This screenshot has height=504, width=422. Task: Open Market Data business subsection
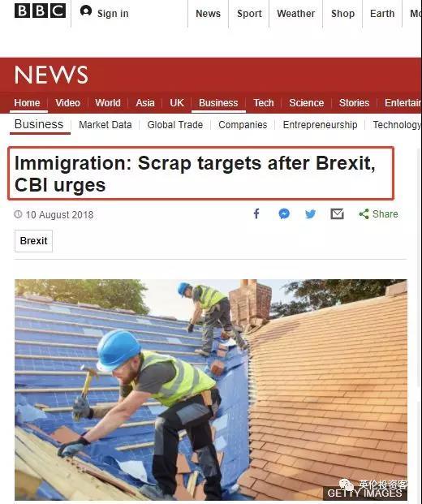pyautogui.click(x=105, y=125)
